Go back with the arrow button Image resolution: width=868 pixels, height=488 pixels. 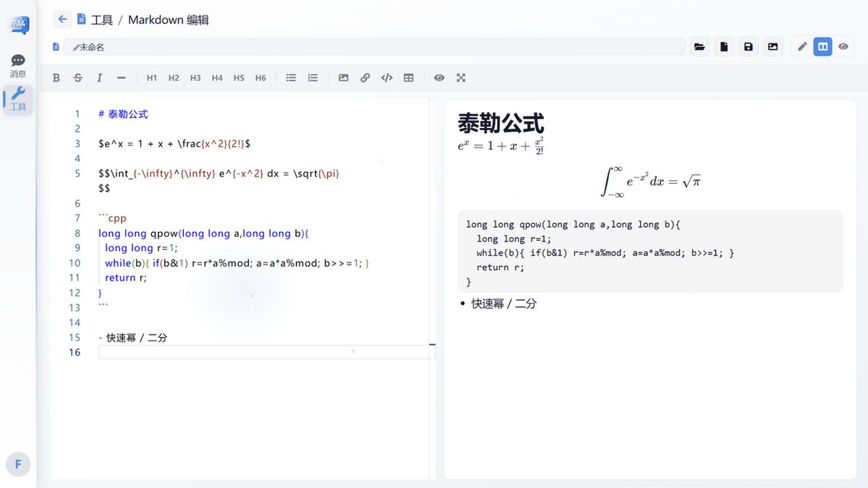coord(62,20)
